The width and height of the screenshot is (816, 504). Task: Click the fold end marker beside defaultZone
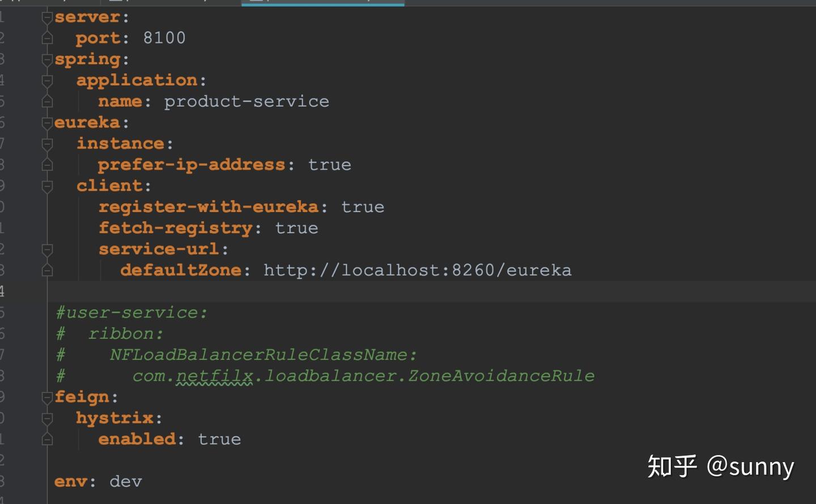pos(48,271)
